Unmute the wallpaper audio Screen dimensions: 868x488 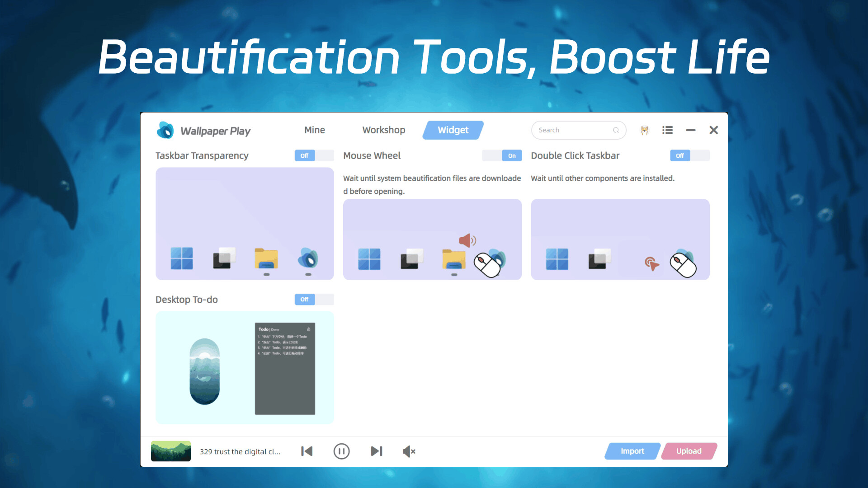408,451
